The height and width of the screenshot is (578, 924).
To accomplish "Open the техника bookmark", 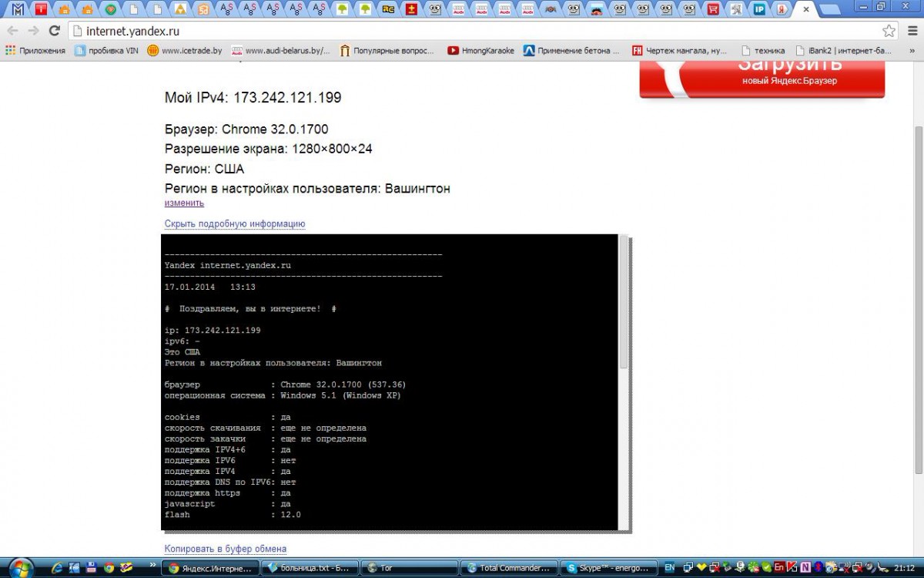I will tap(763, 50).
